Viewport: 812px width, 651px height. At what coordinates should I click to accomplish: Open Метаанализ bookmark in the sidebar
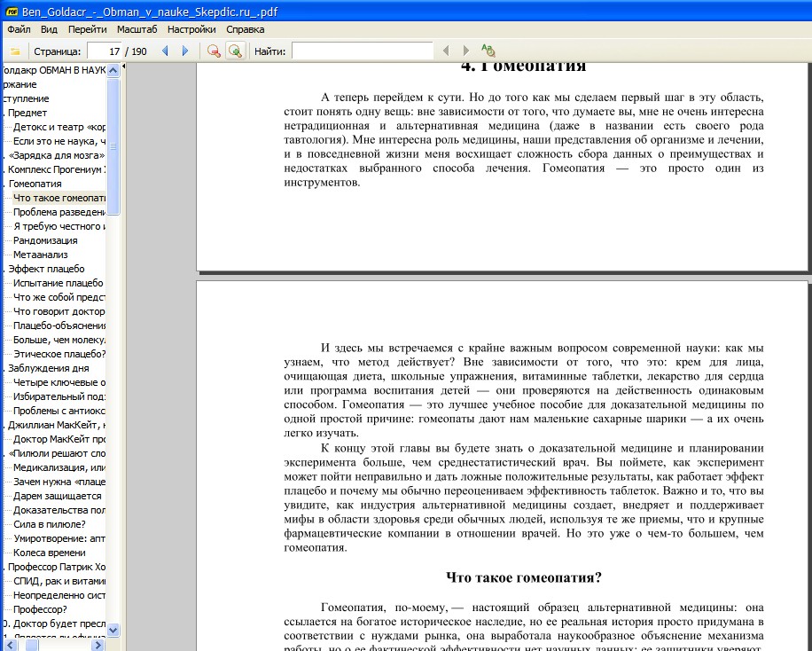point(41,255)
